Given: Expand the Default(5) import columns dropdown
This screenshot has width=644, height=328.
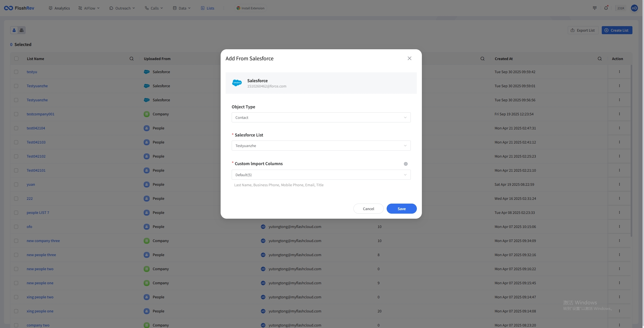Looking at the screenshot, I should 321,175.
